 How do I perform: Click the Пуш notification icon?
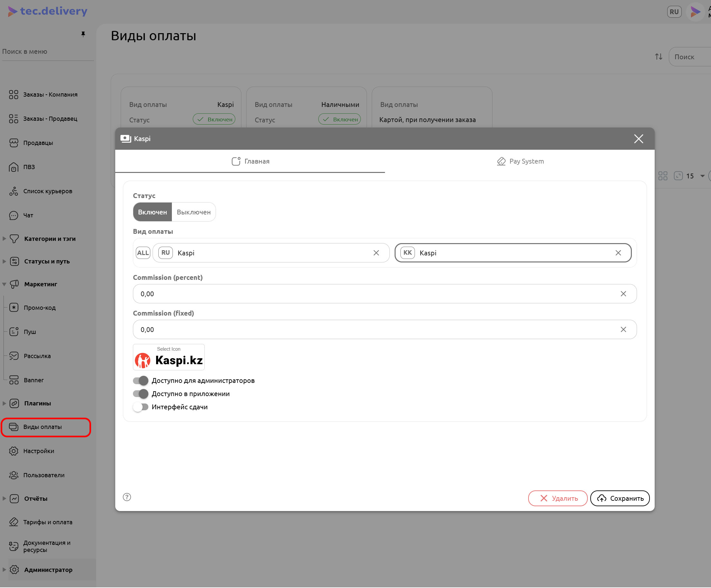(14, 332)
